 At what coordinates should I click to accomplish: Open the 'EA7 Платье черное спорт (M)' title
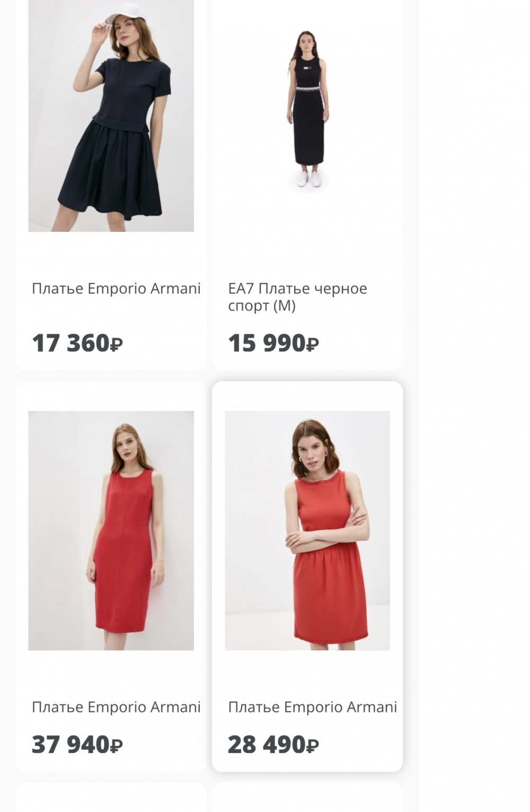click(297, 297)
